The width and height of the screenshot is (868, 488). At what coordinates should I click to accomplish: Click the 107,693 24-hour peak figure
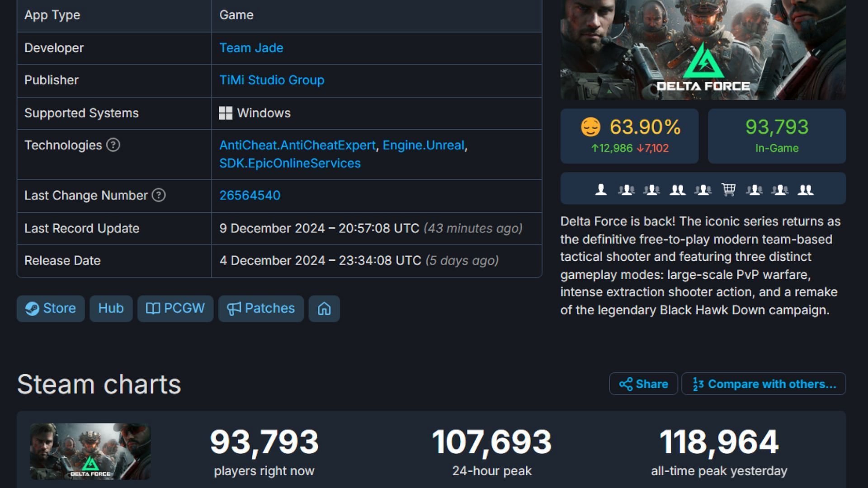tap(492, 442)
